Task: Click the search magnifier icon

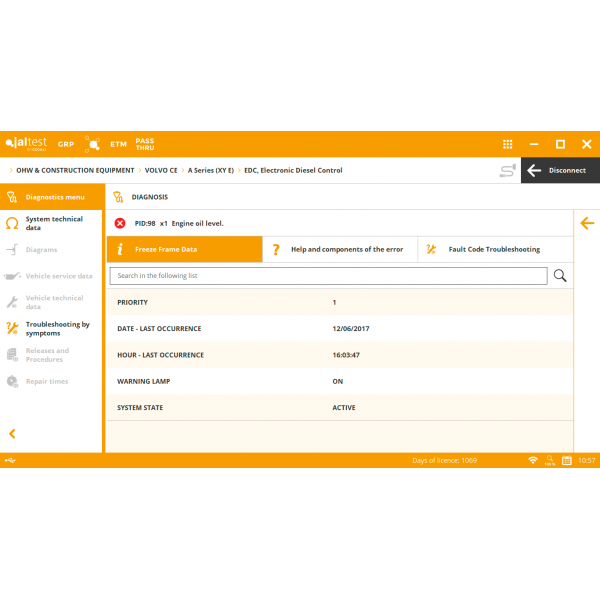Action: coord(560,275)
